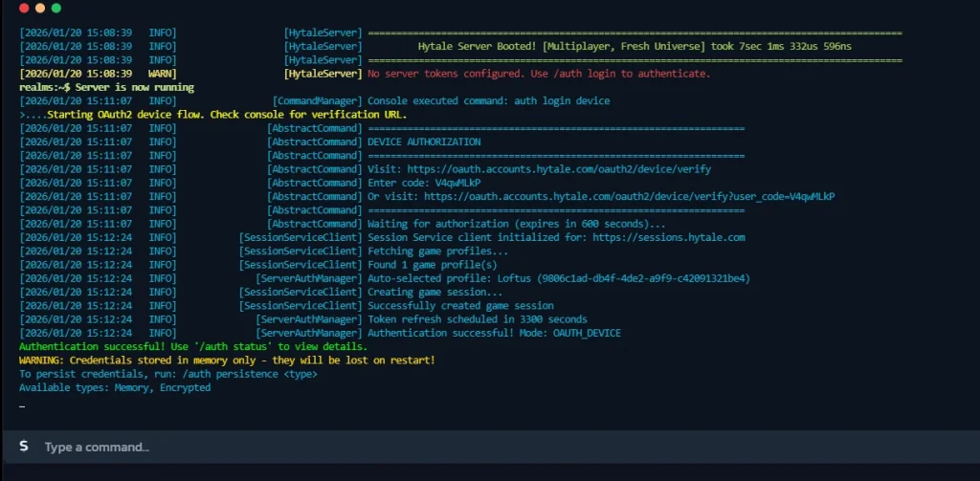Click the "DEVICE AUTHORIZATION" header line
The height and width of the screenshot is (481, 980).
pos(424,142)
